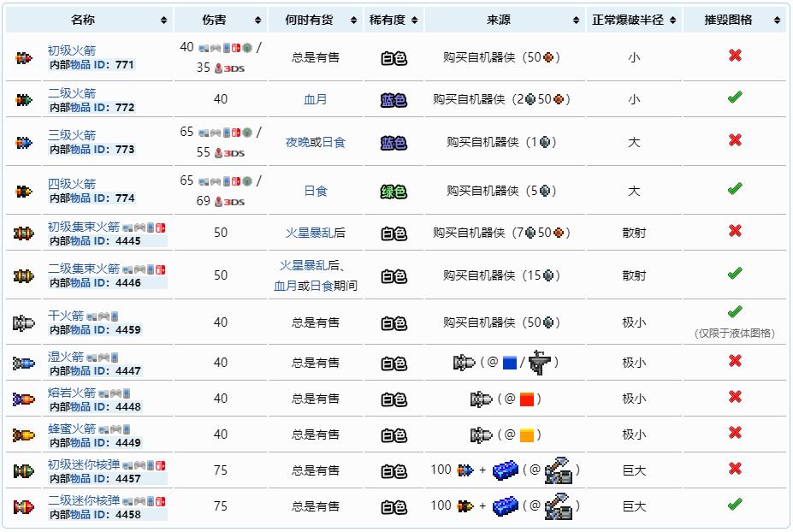Click the 二级集束火箭 item sprite image

click(x=23, y=275)
